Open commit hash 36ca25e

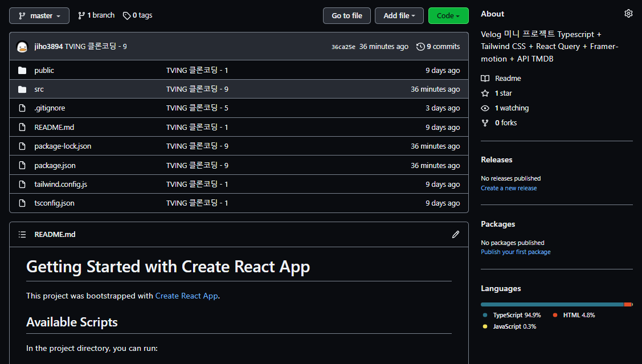pos(343,47)
